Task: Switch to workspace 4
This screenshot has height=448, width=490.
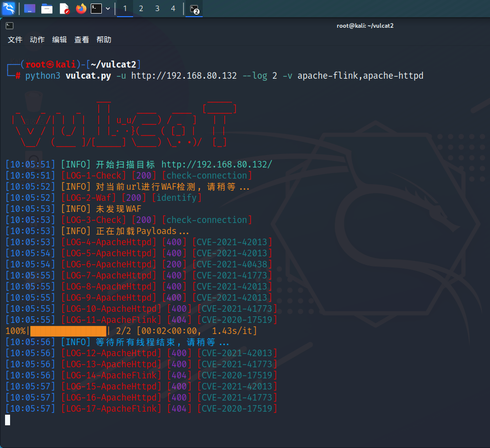Action: click(x=173, y=9)
